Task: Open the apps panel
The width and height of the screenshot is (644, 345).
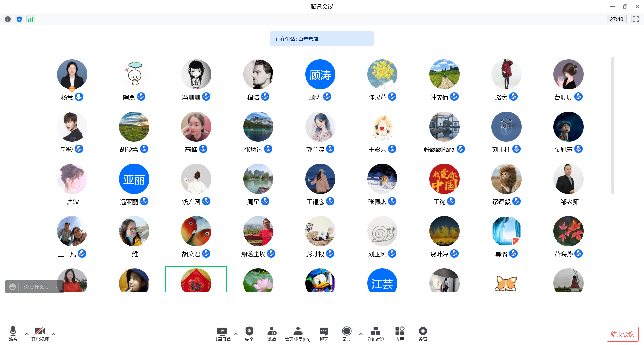Action: [399, 334]
